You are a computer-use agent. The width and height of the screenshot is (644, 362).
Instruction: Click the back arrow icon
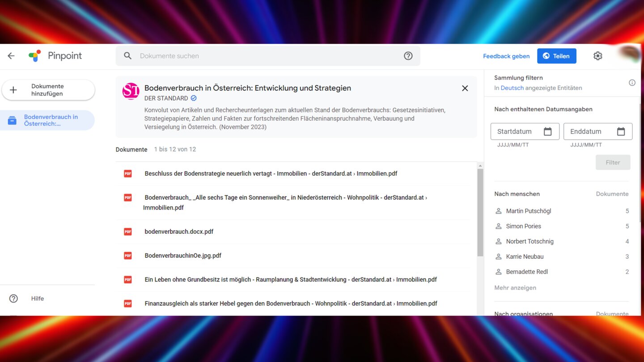click(11, 56)
